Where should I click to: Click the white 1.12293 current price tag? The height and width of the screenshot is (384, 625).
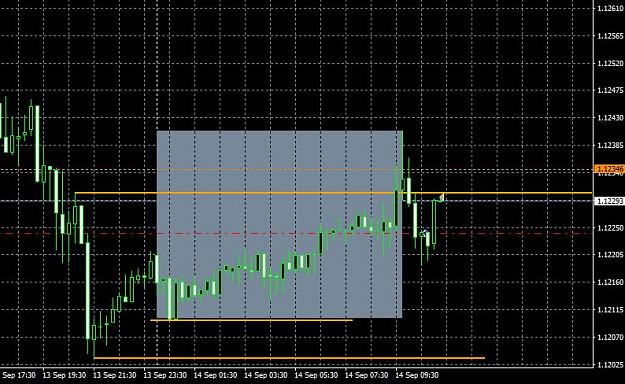(x=609, y=201)
